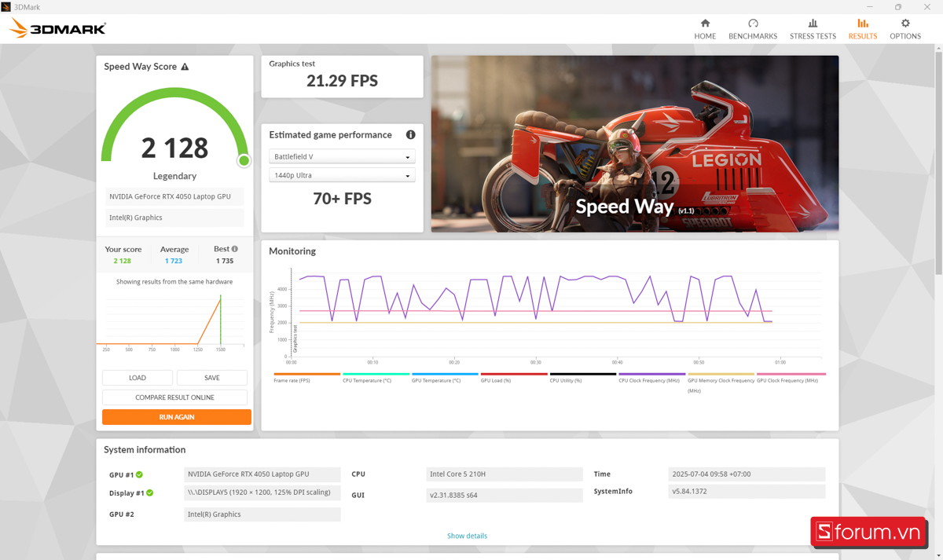Screen dimensions: 943x560
Task: Go to the Benchmarks section
Action: coord(753,29)
